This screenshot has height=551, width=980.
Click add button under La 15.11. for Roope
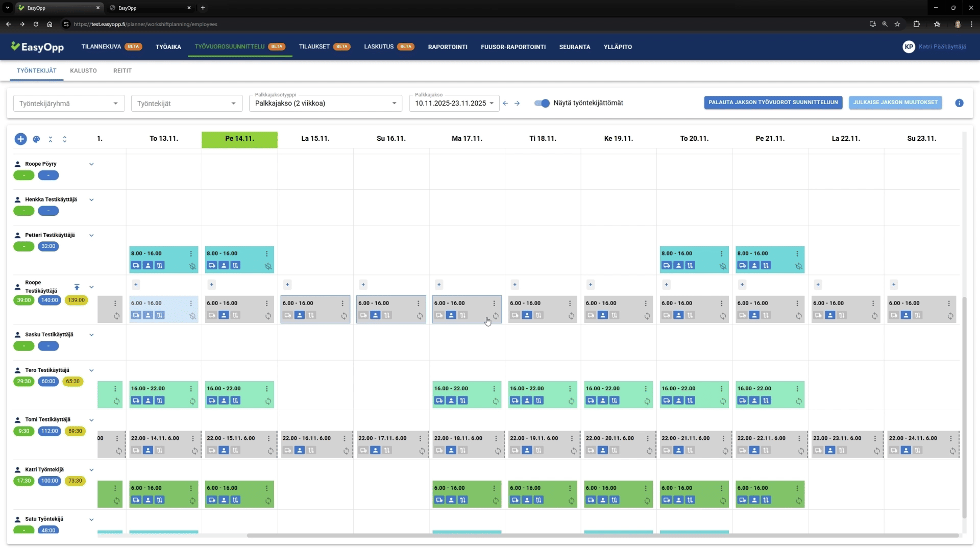coord(287,285)
